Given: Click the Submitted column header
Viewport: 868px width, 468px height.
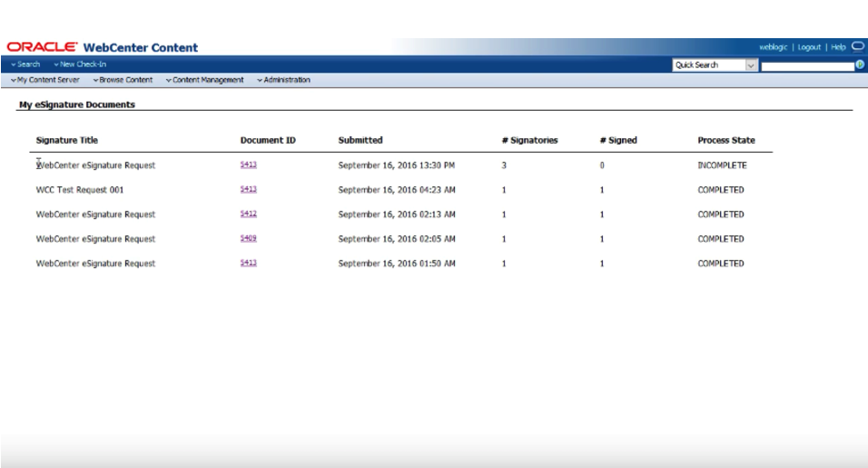Looking at the screenshot, I should [x=360, y=140].
